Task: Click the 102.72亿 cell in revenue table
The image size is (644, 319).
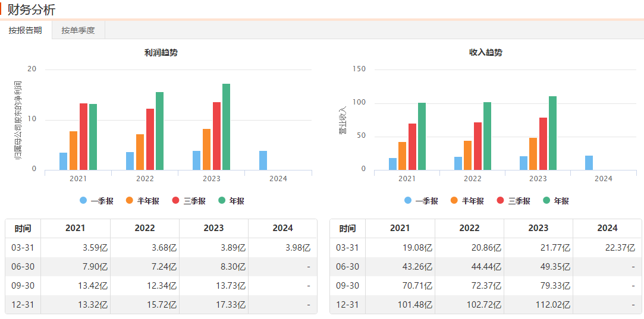Action: 469,305
